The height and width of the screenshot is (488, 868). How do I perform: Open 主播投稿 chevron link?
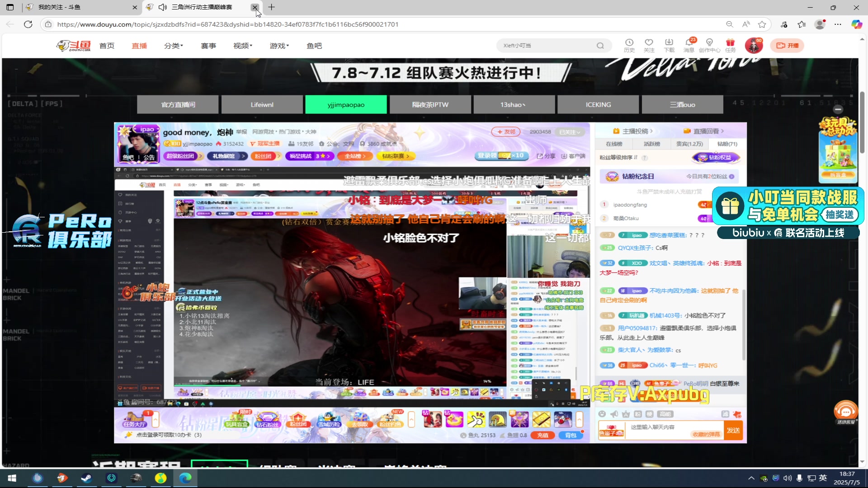(x=633, y=131)
